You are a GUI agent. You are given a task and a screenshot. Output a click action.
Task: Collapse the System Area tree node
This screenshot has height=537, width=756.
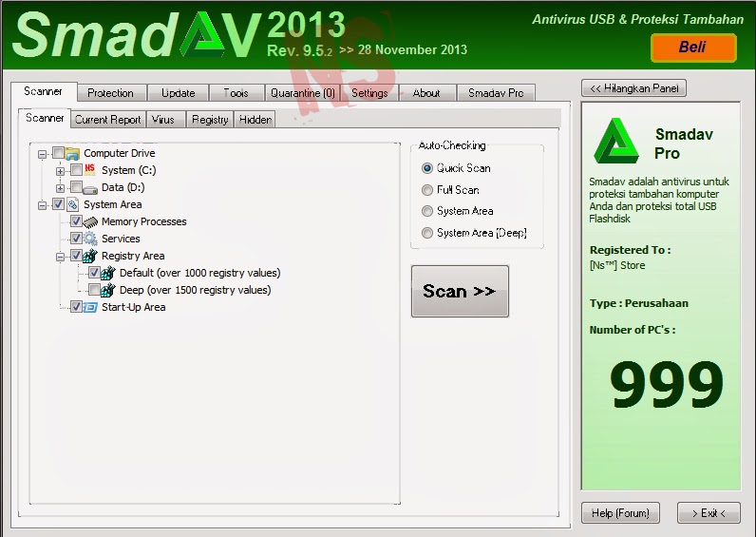pos(43,205)
